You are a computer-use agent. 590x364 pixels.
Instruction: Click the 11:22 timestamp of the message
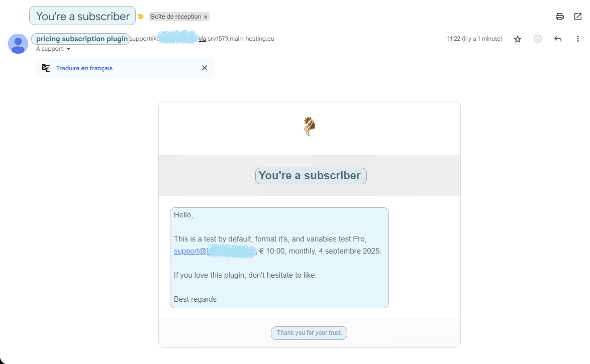(474, 39)
